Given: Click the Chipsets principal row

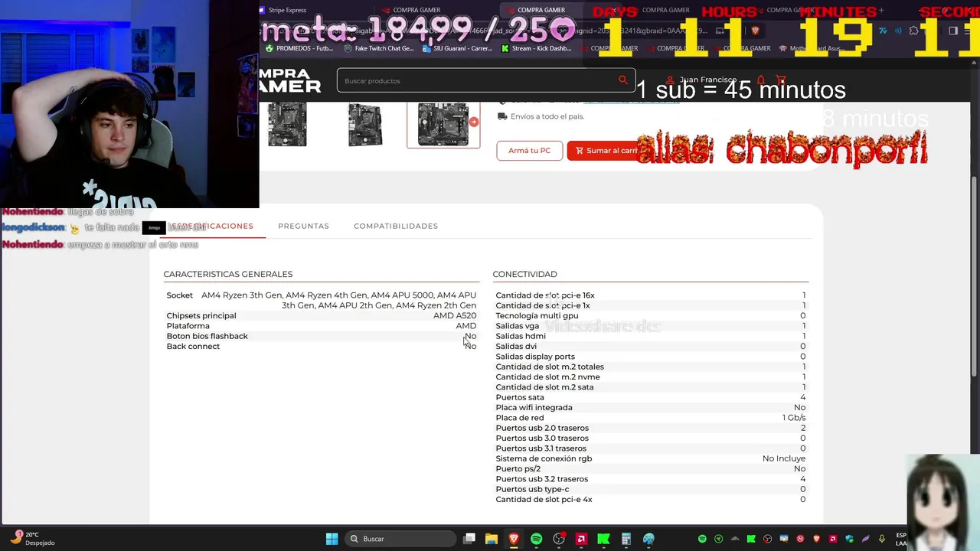Looking at the screenshot, I should tap(322, 315).
